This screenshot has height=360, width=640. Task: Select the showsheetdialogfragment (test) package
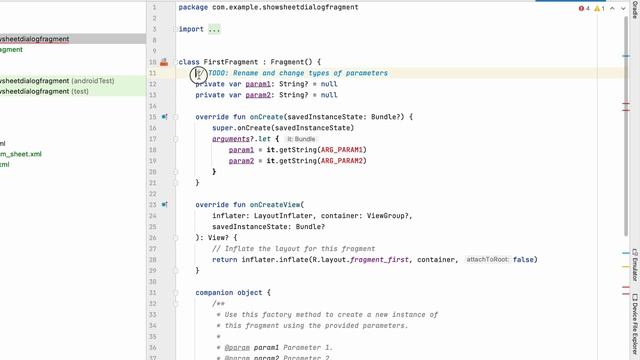[73, 91]
